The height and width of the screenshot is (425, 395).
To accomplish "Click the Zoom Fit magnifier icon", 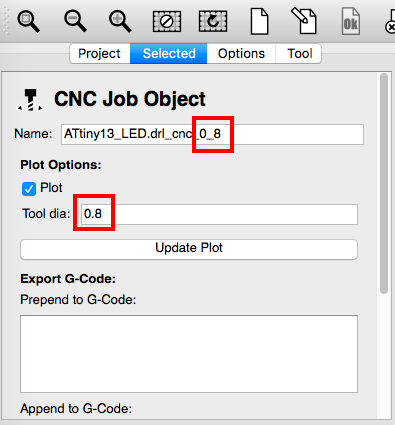I will [x=29, y=21].
